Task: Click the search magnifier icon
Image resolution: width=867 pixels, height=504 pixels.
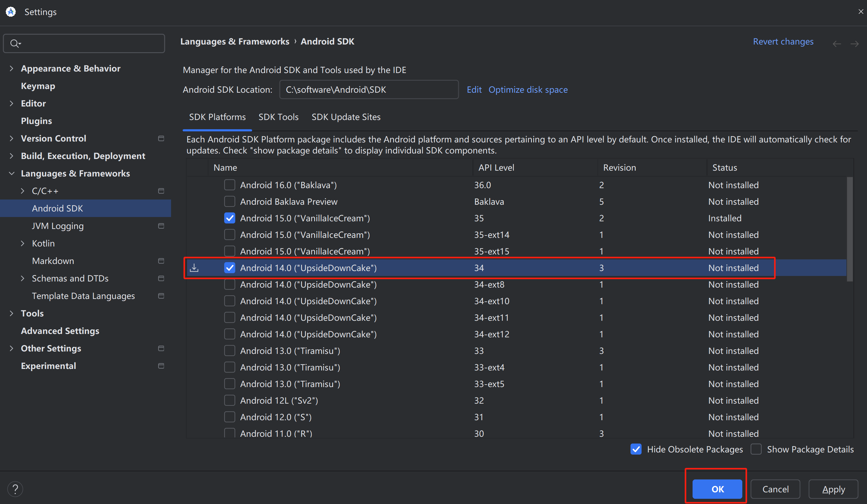Action: click(14, 43)
